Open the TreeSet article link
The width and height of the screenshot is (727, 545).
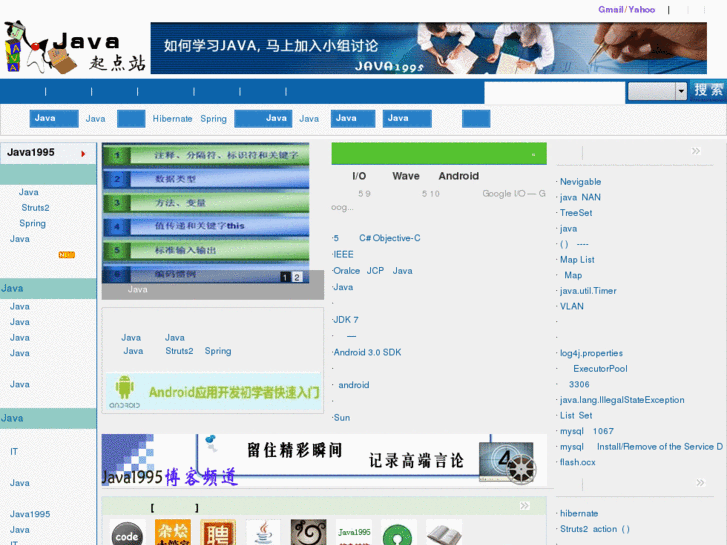pos(576,213)
